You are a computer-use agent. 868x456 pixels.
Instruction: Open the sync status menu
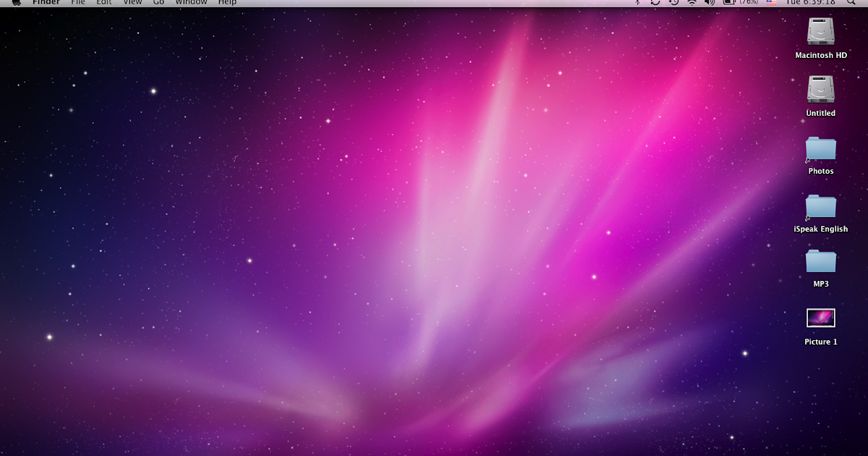coord(655,2)
